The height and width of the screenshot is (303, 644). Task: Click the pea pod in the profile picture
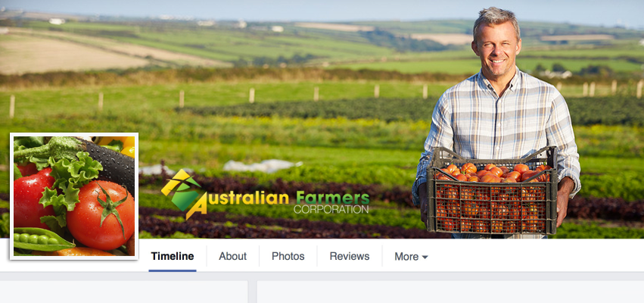[39, 239]
